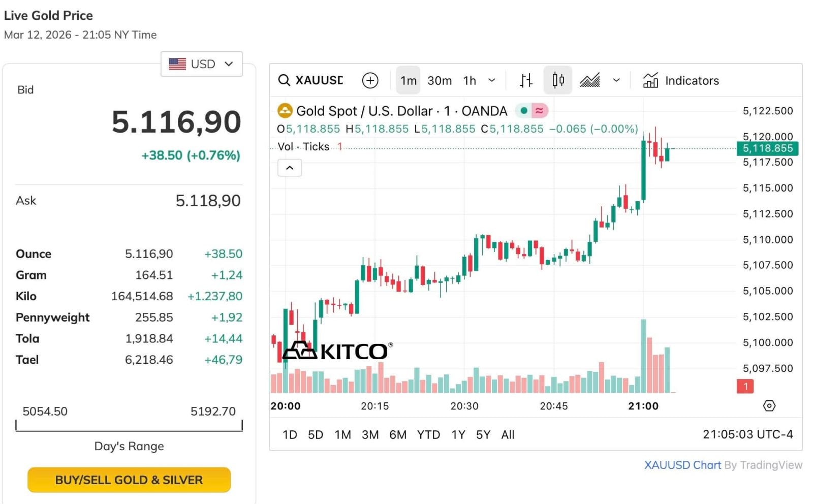Open the XAUUSD Chart link
Image resolution: width=813 pixels, height=504 pixels.
click(x=682, y=465)
